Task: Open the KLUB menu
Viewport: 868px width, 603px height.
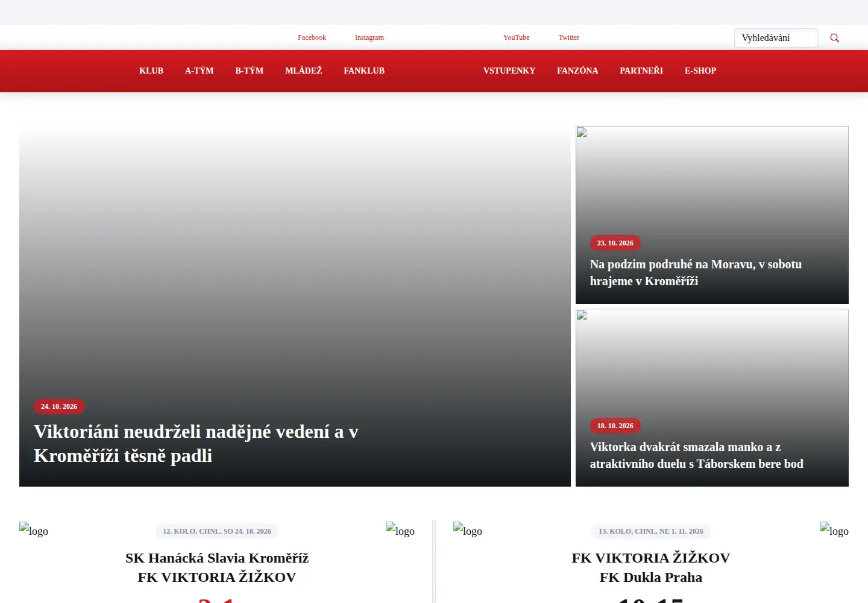Action: point(151,71)
